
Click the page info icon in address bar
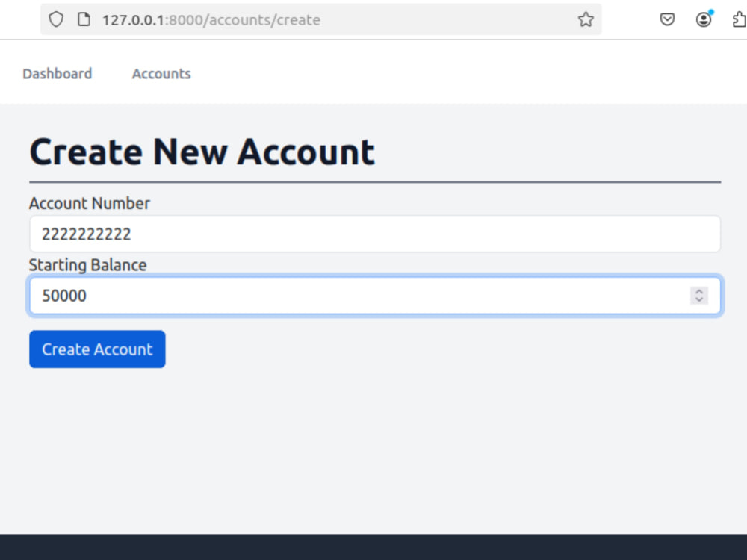[84, 19]
